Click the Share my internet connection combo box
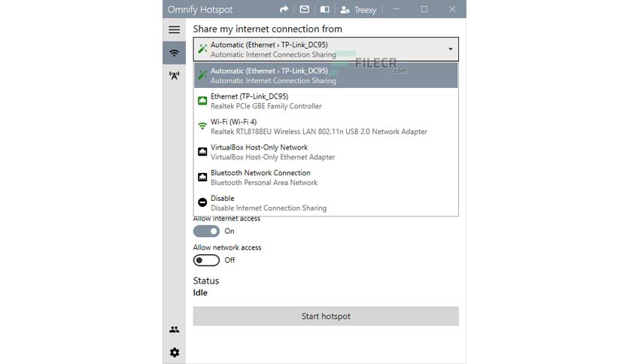The image size is (629, 364). click(326, 50)
